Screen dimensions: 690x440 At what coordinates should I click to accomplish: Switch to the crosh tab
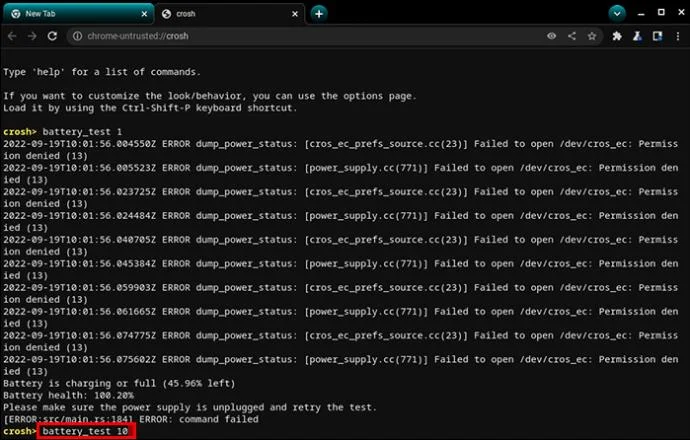point(230,14)
